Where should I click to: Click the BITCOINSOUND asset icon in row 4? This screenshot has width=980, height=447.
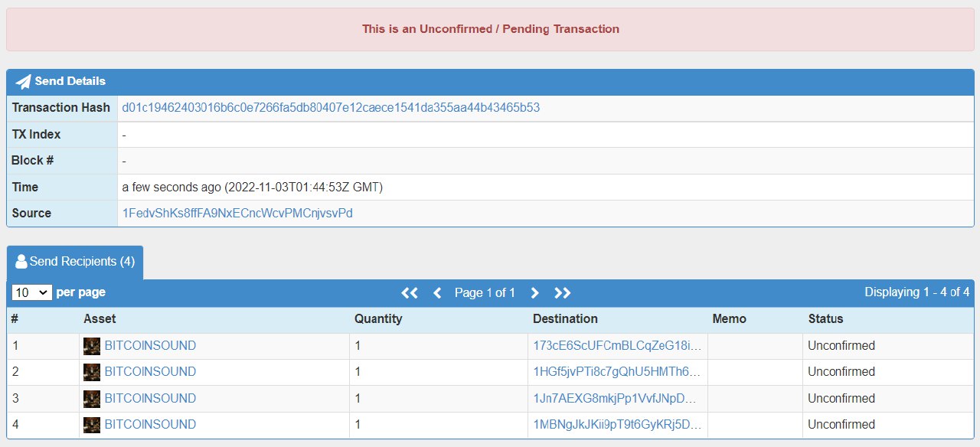[x=92, y=425]
